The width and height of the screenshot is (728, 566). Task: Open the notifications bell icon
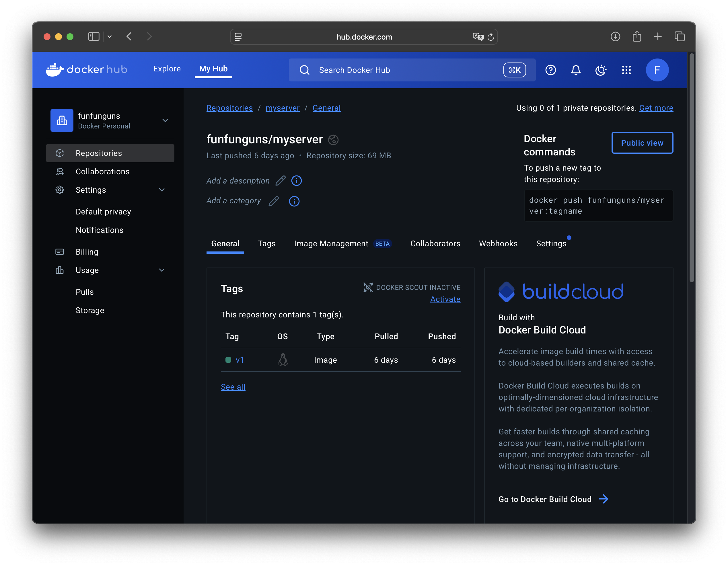(x=576, y=70)
